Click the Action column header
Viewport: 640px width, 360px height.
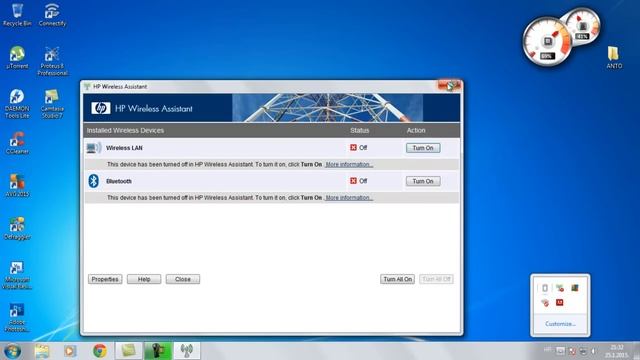pos(416,130)
